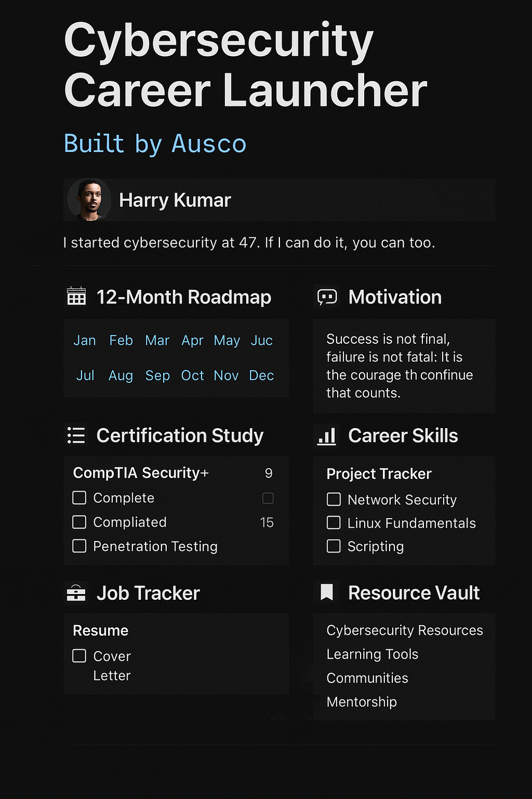Check the Network Security checkbox in Project Tracker
532x799 pixels.
coord(333,499)
